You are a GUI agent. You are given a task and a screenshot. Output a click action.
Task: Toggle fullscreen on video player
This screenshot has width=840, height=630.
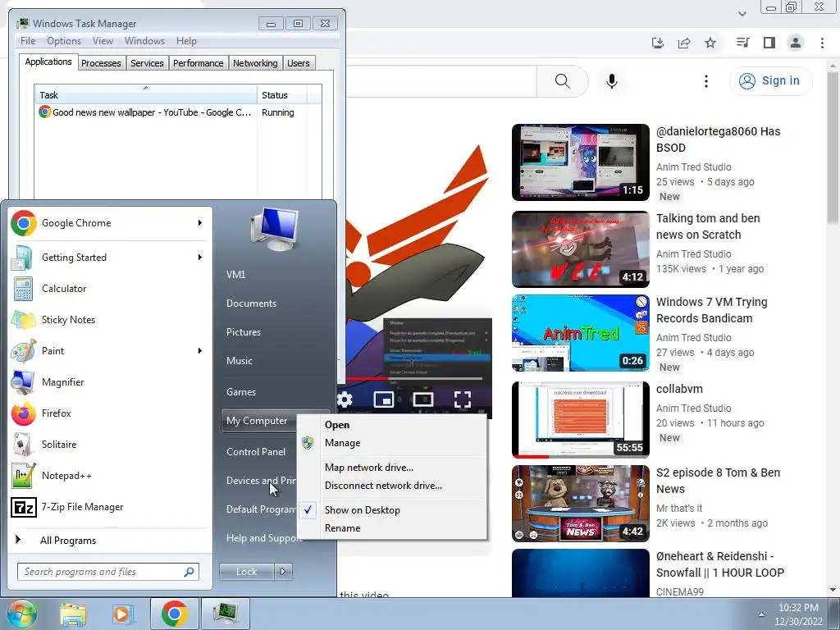point(463,399)
